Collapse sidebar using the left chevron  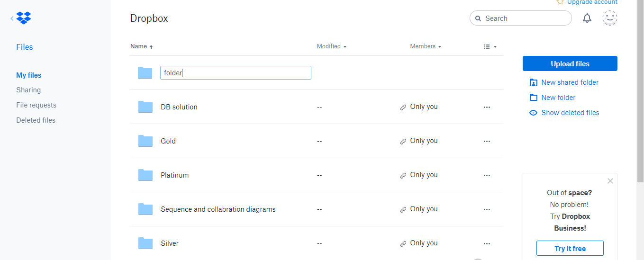[x=12, y=18]
